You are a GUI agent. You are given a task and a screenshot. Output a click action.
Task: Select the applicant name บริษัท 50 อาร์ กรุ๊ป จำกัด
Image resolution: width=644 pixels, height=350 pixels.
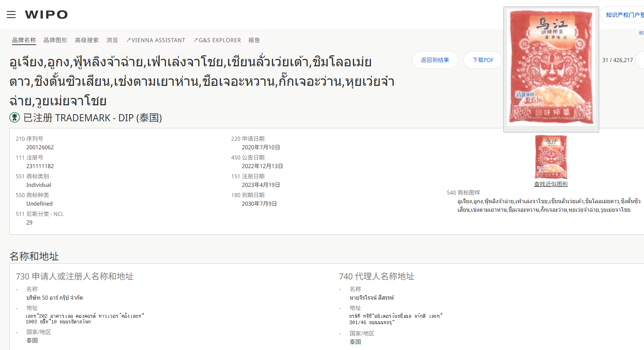click(55, 298)
